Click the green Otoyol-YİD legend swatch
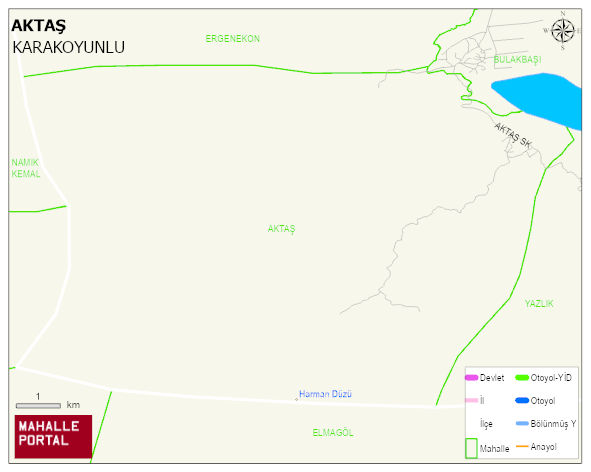The height and width of the screenshot is (472, 591). [522, 377]
